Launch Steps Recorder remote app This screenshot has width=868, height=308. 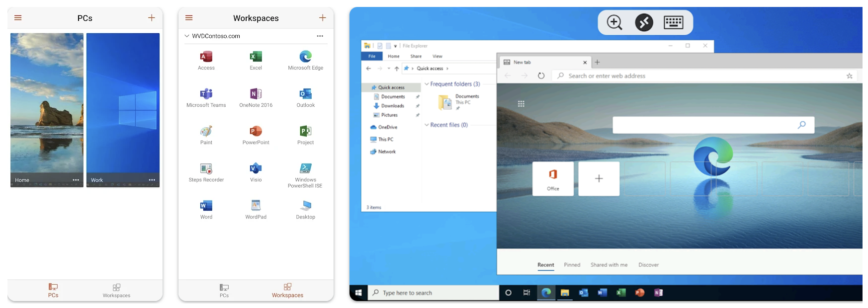point(206,172)
